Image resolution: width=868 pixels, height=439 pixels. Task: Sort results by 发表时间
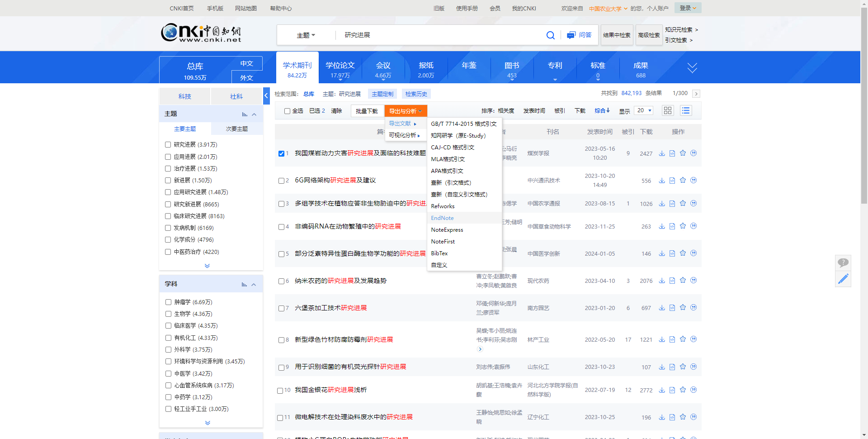click(534, 111)
